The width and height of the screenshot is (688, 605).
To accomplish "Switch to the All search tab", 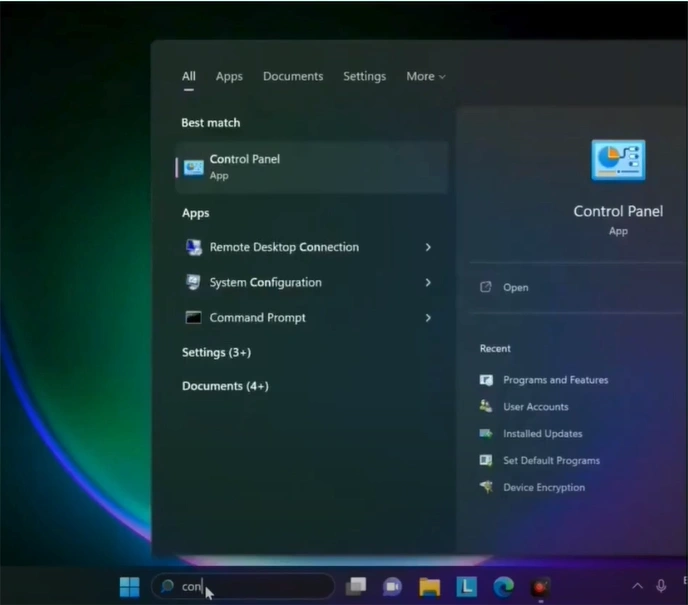I will click(x=189, y=76).
